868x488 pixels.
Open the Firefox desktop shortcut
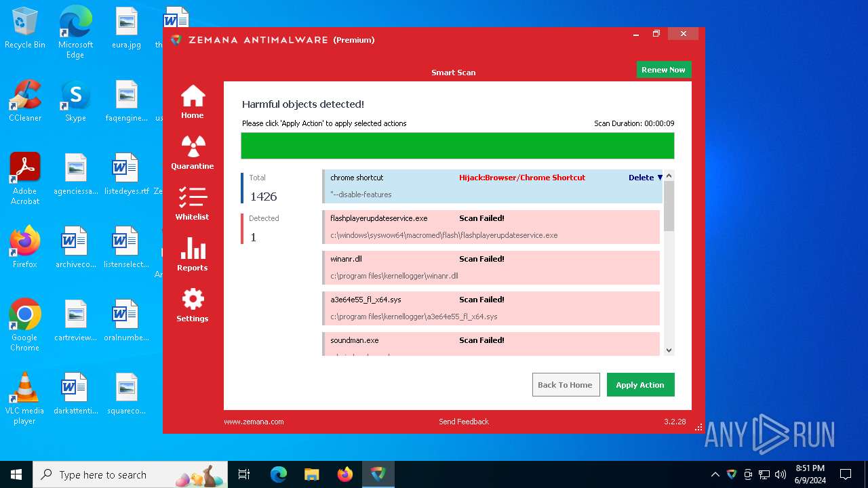click(x=25, y=248)
